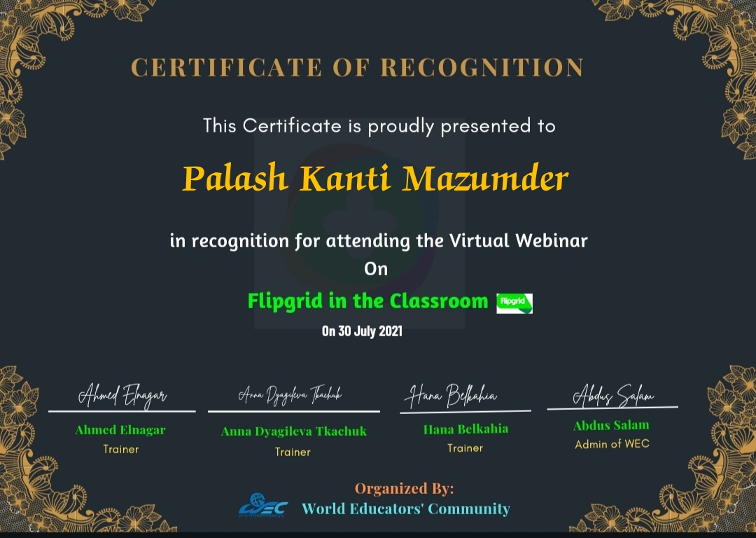Click the green printed name 'Hana Belkahia'

465,429
